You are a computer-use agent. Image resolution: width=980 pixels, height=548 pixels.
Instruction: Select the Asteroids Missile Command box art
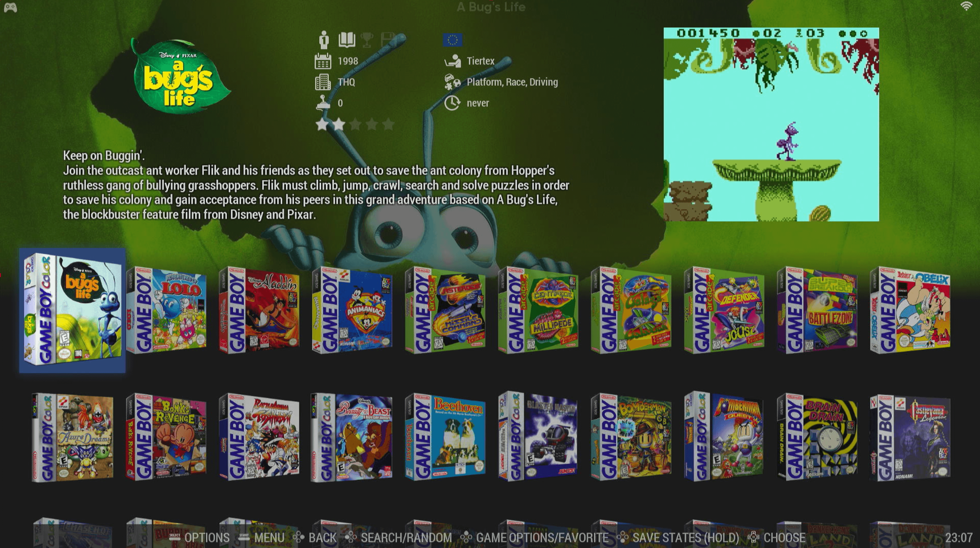[445, 310]
